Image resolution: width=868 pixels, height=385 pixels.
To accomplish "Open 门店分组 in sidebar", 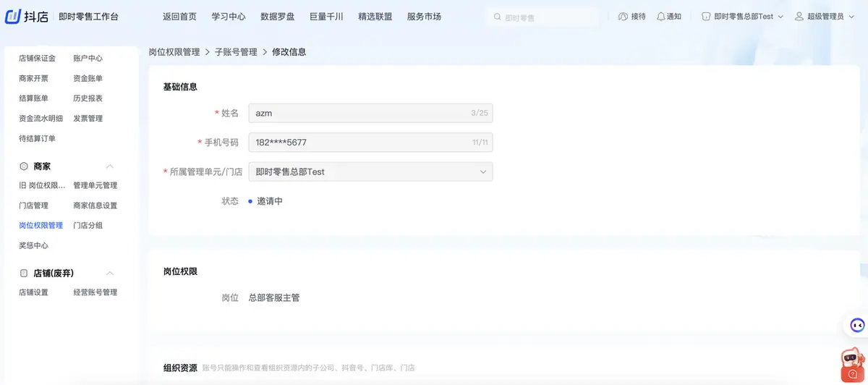I will click(x=88, y=225).
